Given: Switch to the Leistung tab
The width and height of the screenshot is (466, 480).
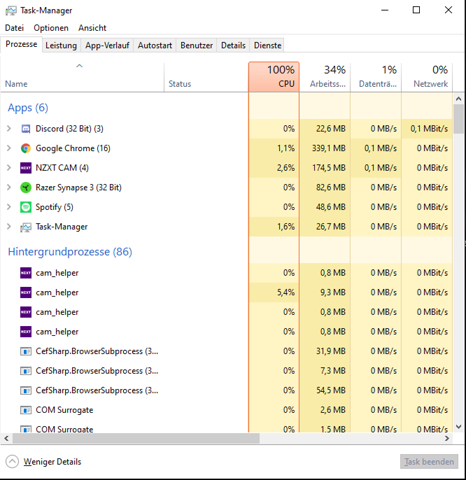Looking at the screenshot, I should (x=61, y=45).
